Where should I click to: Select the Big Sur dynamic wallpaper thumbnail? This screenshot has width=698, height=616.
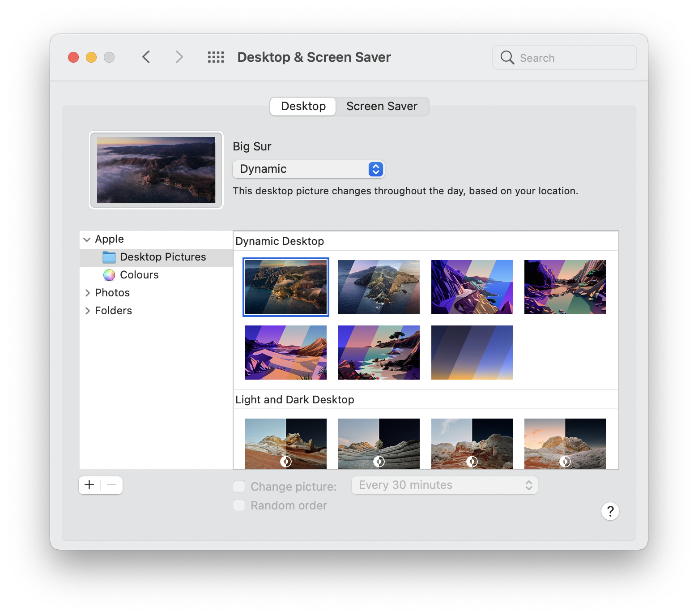click(x=286, y=287)
